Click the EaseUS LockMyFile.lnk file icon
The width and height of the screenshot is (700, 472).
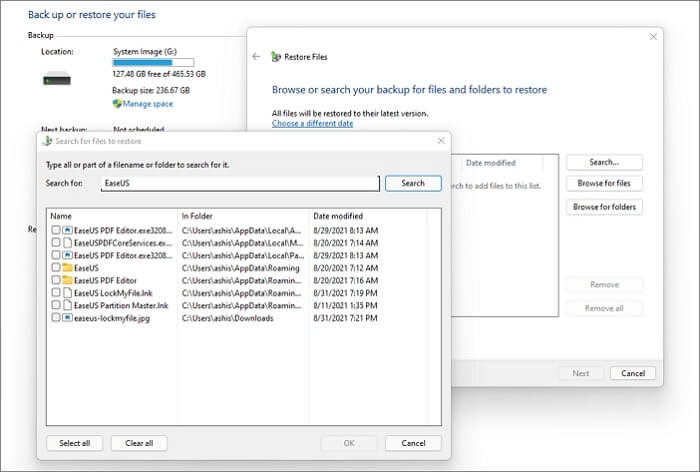coord(67,293)
